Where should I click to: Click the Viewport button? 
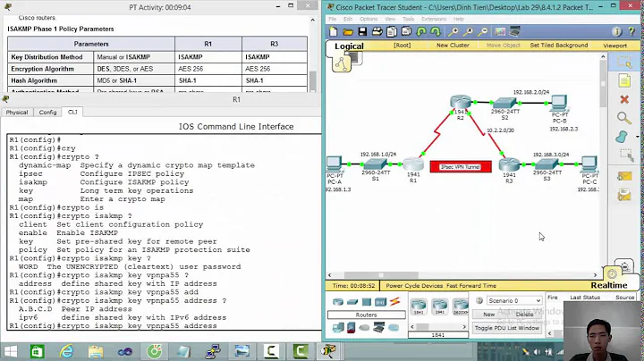tap(614, 46)
